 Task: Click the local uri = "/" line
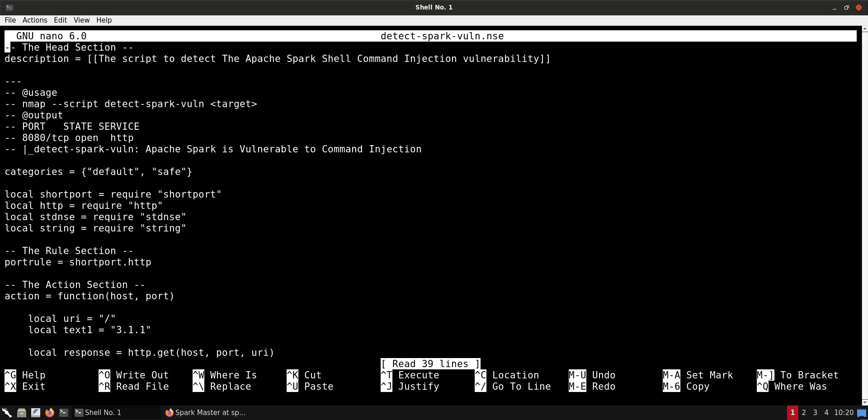(x=72, y=319)
